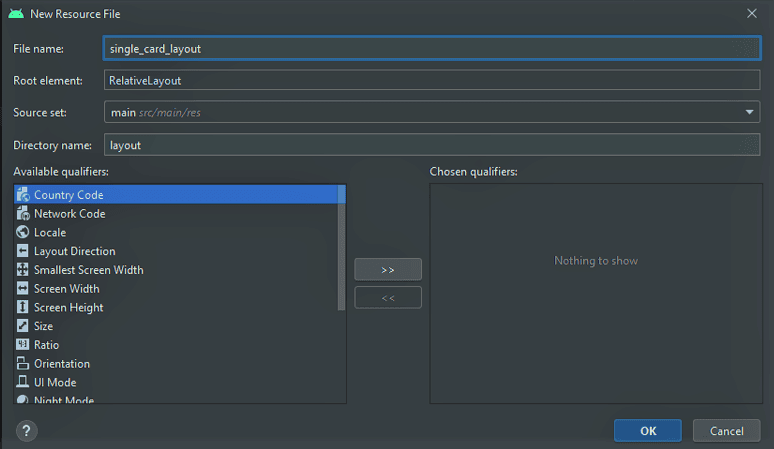Select the Size qualifier
Viewport: 774px width, 449px height.
(43, 326)
